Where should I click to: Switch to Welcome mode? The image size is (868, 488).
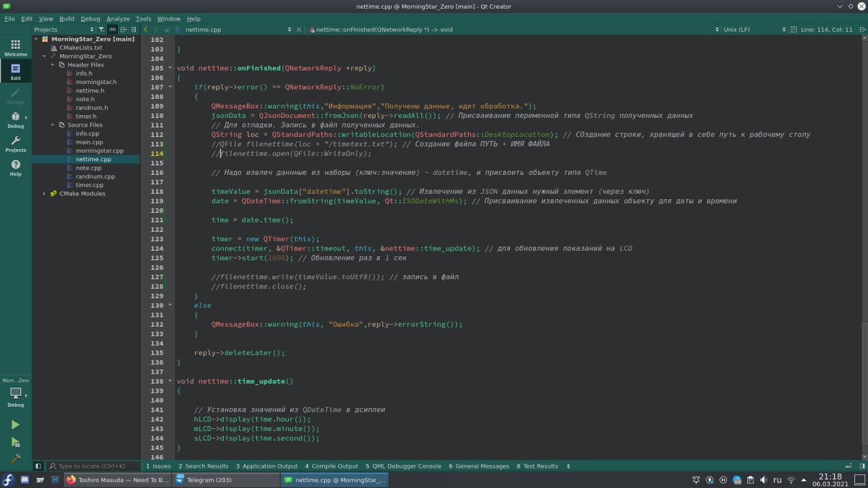16,47
